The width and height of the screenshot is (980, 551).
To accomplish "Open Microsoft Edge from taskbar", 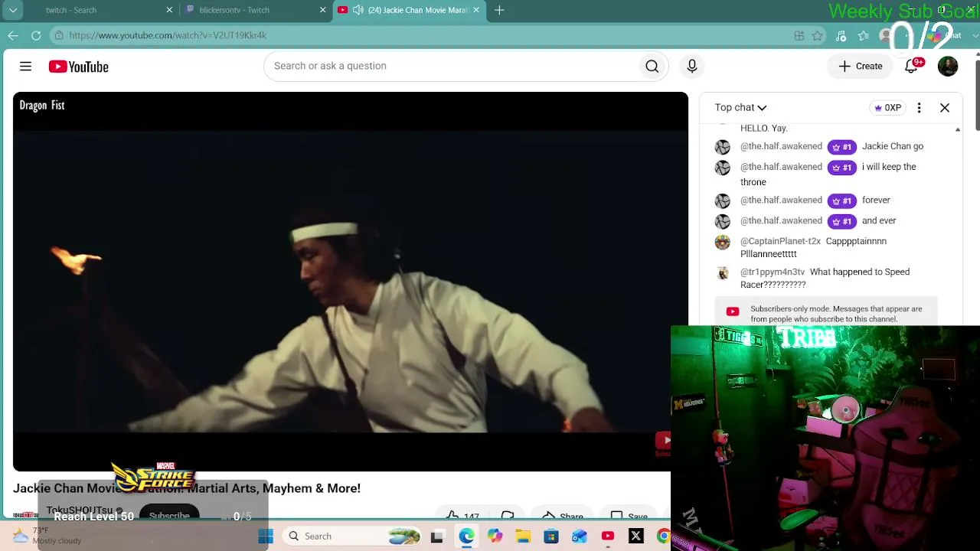I will pos(466,536).
